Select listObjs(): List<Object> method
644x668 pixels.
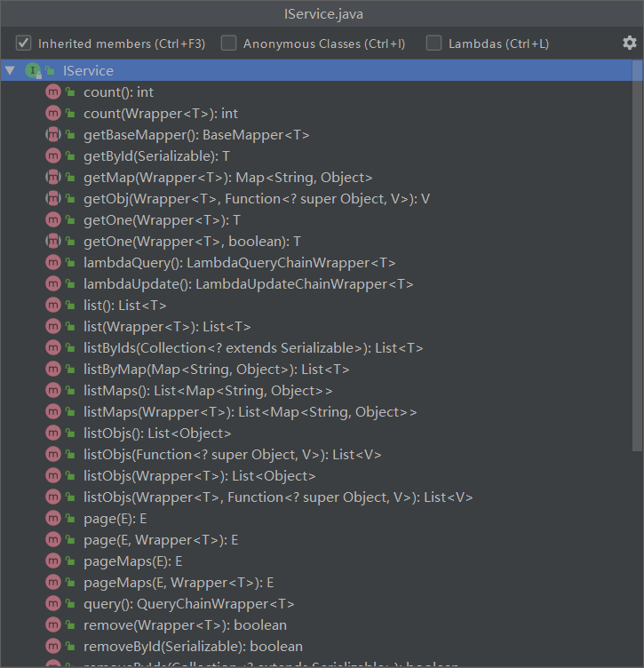click(157, 433)
